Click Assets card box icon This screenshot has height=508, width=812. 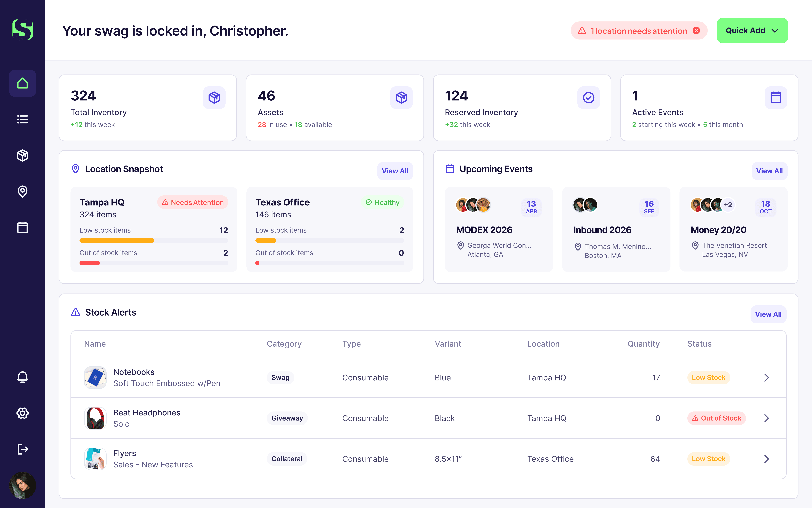tap(401, 97)
